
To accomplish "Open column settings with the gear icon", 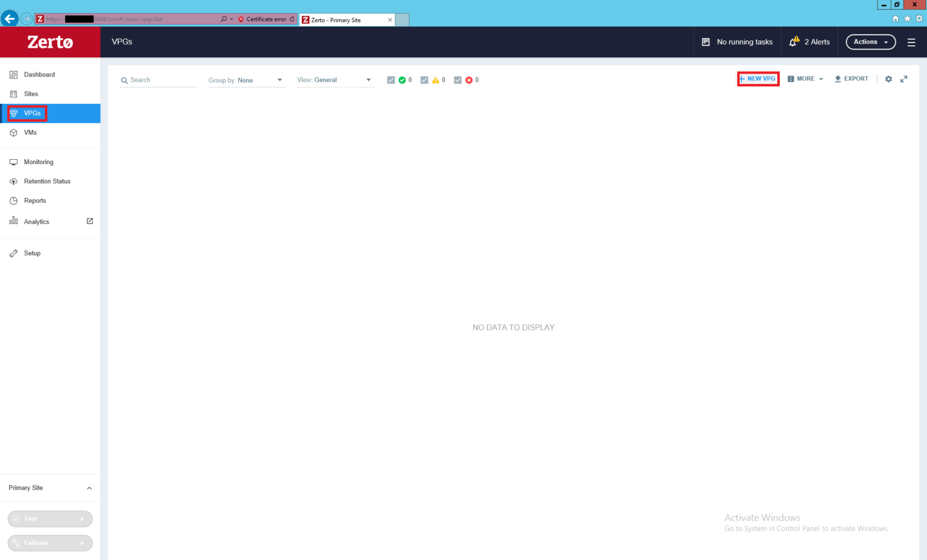I will [x=888, y=78].
